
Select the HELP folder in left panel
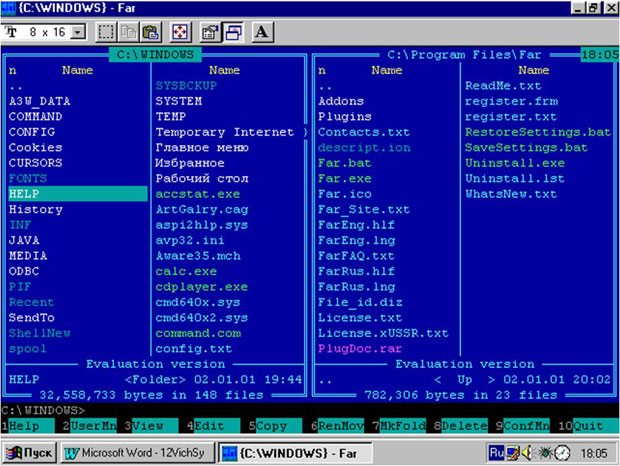[x=78, y=194]
